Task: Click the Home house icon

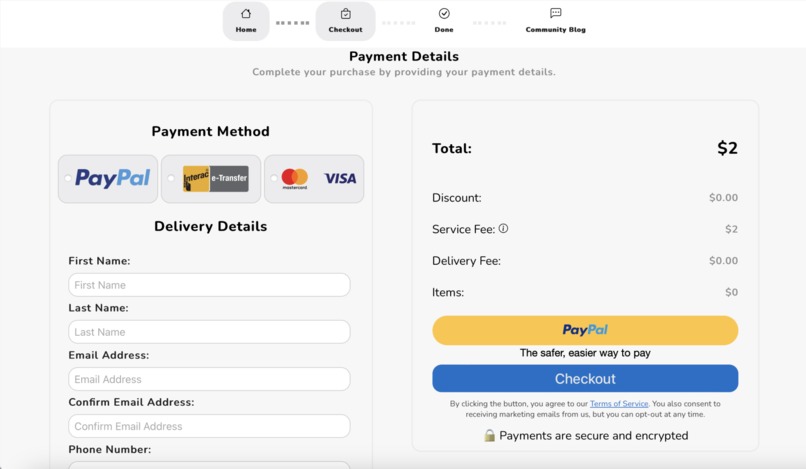Action: (x=246, y=14)
